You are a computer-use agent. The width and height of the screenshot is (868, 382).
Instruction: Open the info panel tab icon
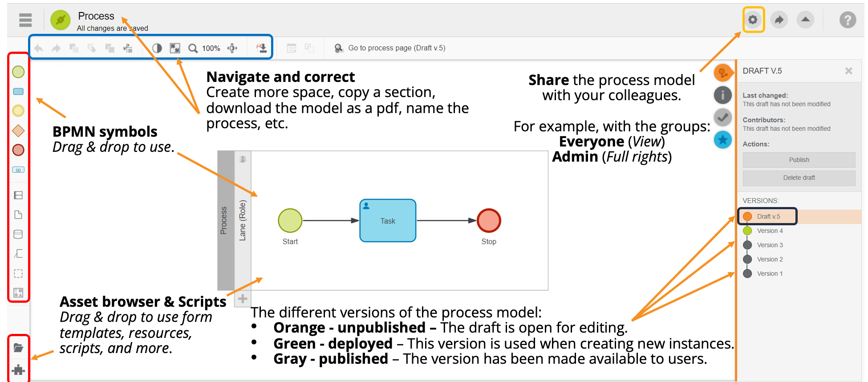pyautogui.click(x=722, y=95)
